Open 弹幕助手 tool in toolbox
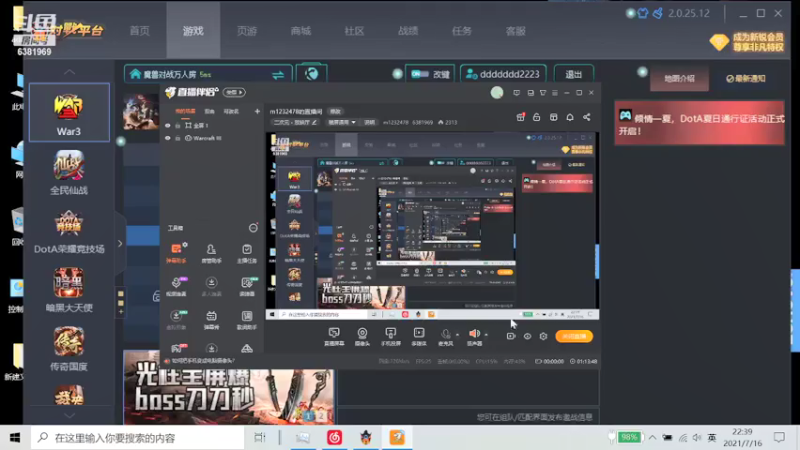800x450 pixels. click(x=177, y=253)
